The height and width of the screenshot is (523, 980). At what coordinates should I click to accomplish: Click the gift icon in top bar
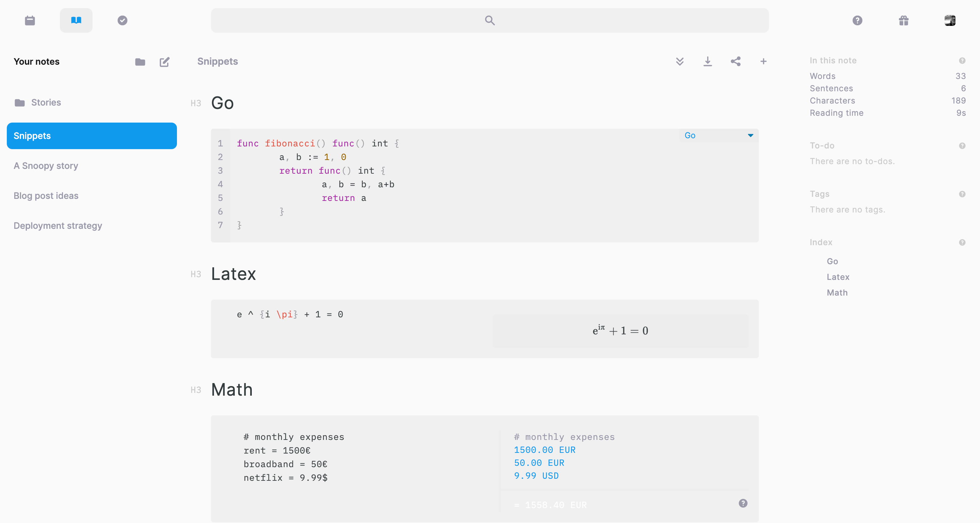pos(903,20)
